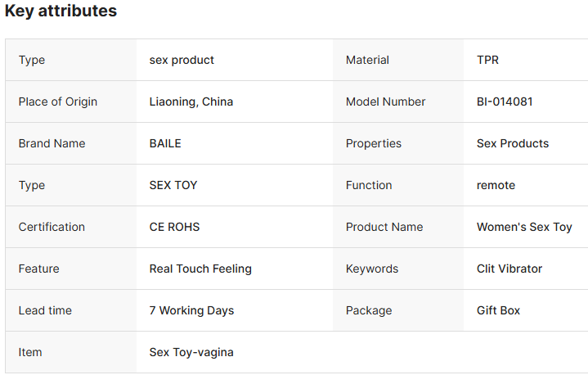Select the Place of Origin label cell

tap(58, 102)
